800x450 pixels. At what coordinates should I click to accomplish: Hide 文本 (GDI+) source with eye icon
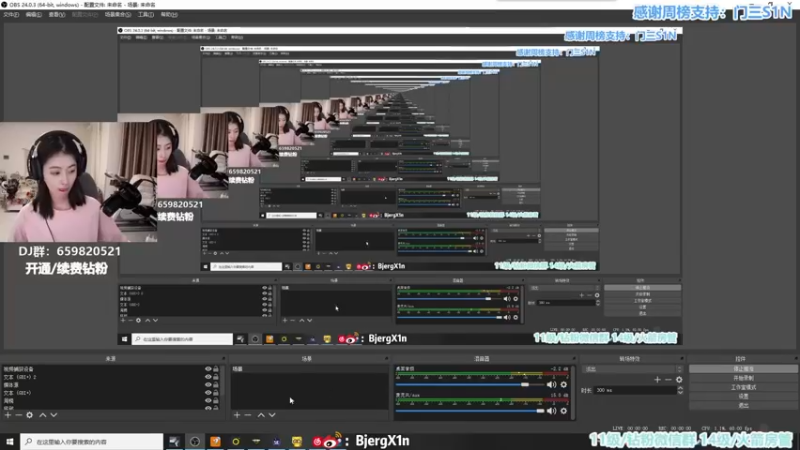208,393
